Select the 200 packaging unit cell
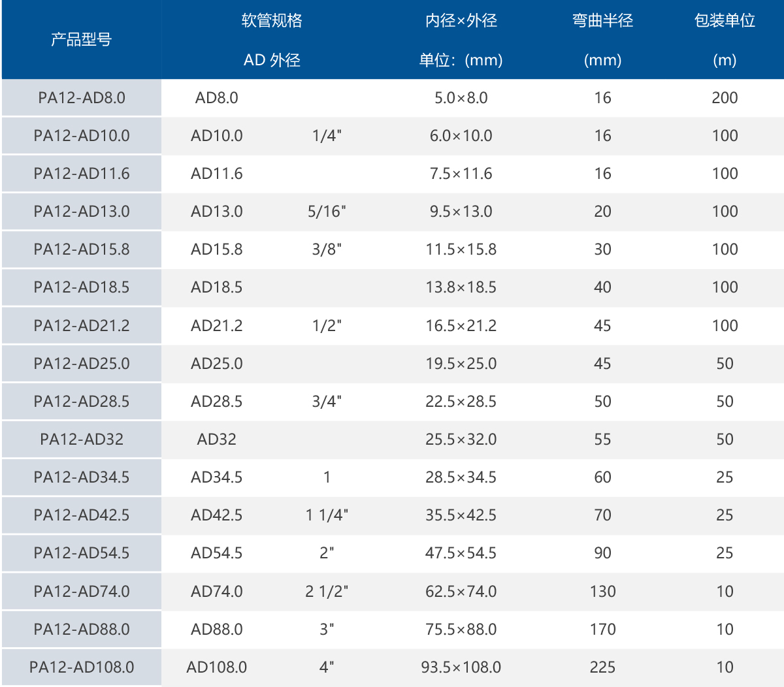 725,98
